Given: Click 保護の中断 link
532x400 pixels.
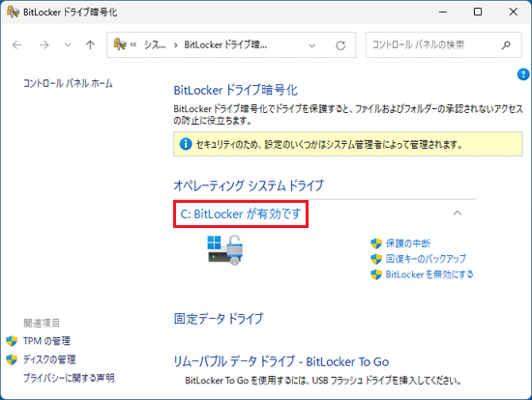Looking at the screenshot, I should tap(408, 243).
